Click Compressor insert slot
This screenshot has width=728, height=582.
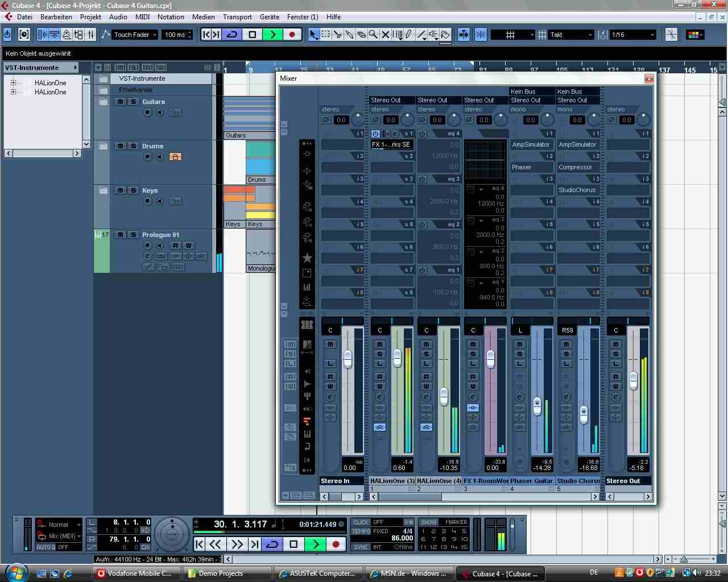(578, 167)
